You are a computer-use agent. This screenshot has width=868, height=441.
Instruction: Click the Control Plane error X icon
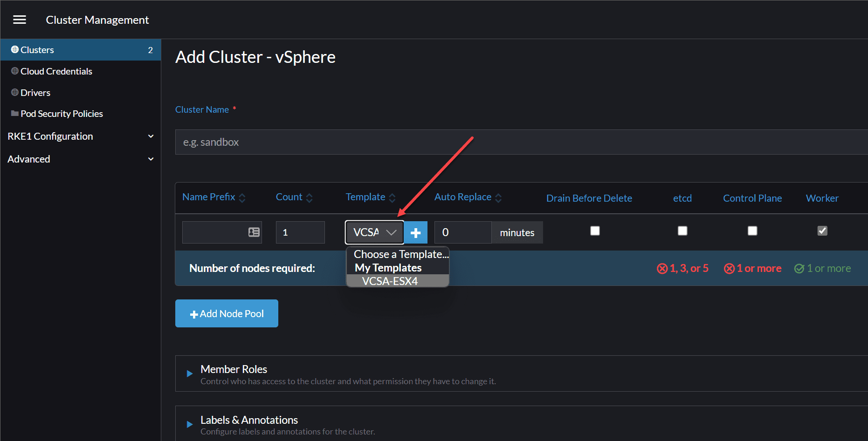click(x=729, y=269)
